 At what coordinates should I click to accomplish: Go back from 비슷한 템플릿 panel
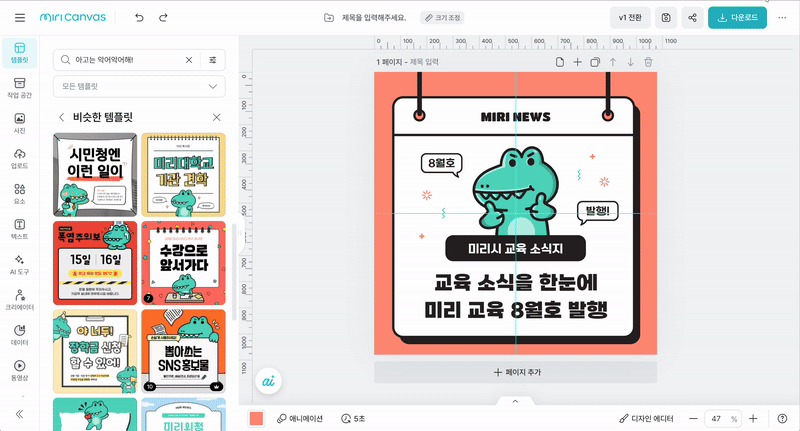62,117
